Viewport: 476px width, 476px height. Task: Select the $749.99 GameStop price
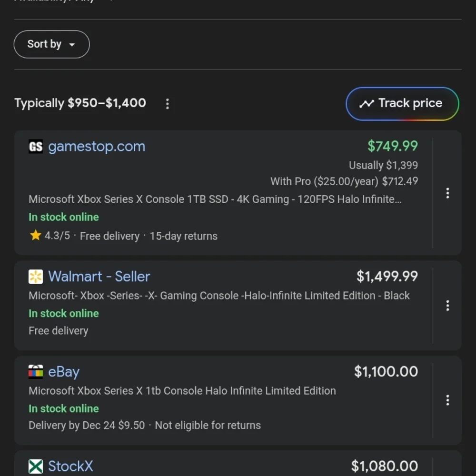point(393,146)
